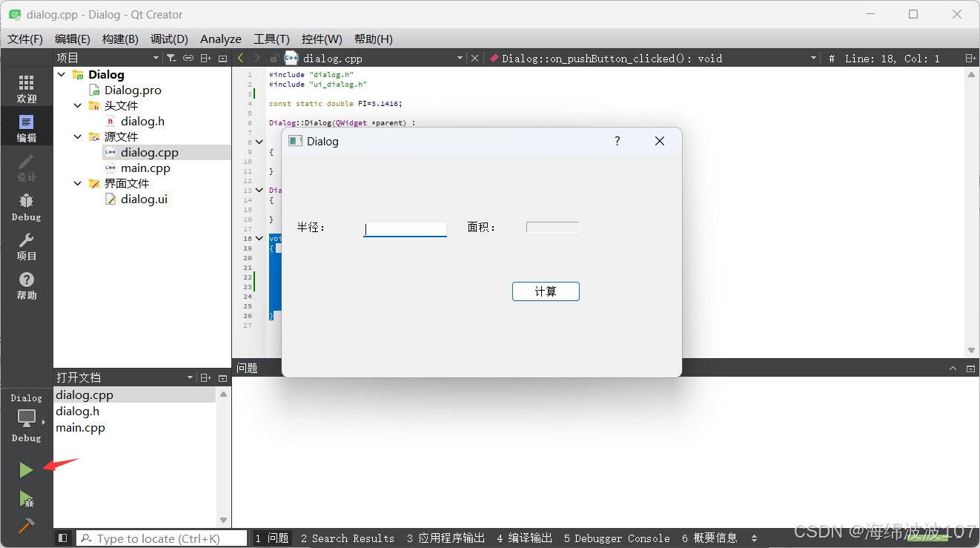
Task: Open the Debug mode in sidebar
Action: coord(26,207)
